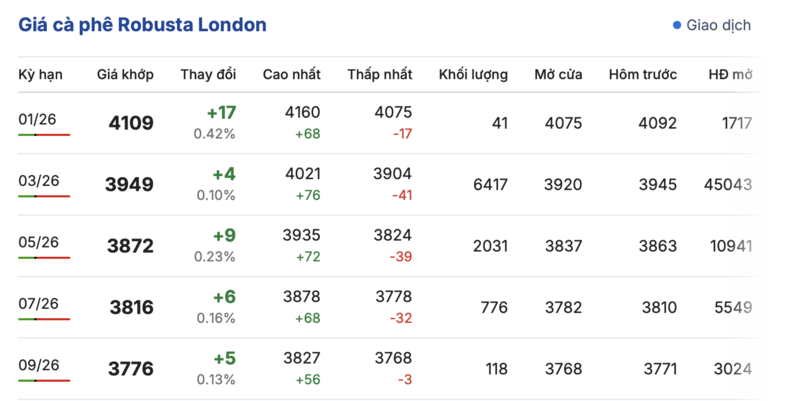Click the Thấp nhất column header
This screenshot has width=800, height=401.
380,75
